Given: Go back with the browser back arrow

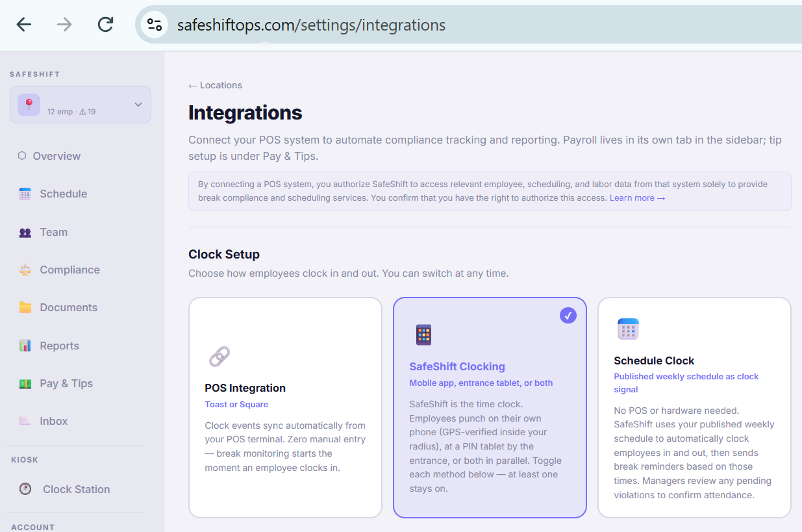Looking at the screenshot, I should coord(24,25).
